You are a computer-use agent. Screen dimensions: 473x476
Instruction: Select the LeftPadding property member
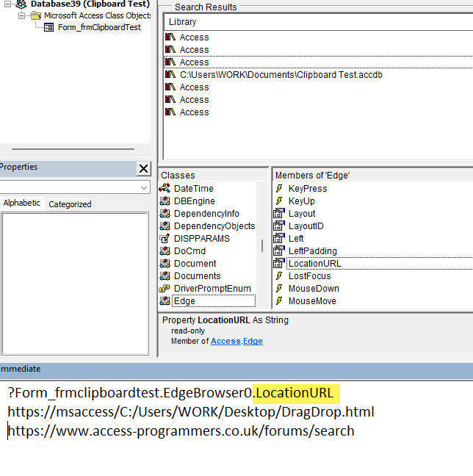coord(313,251)
